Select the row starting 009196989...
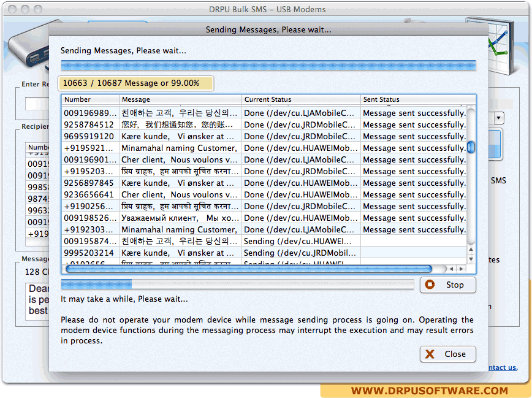 point(264,113)
